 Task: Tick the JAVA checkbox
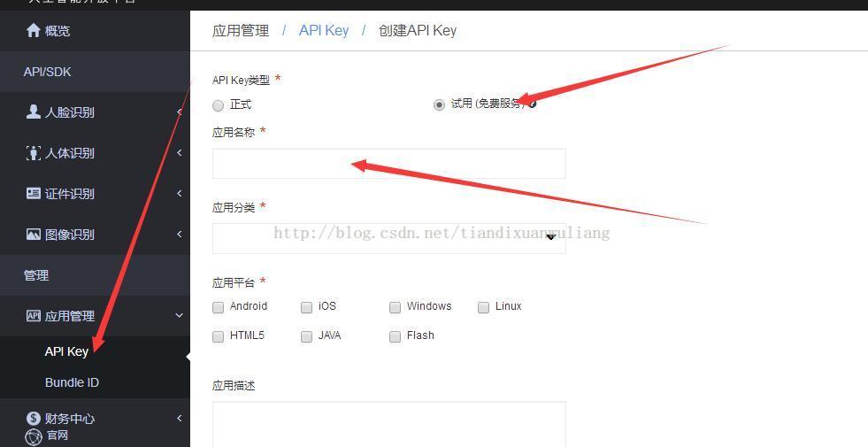pyautogui.click(x=307, y=336)
